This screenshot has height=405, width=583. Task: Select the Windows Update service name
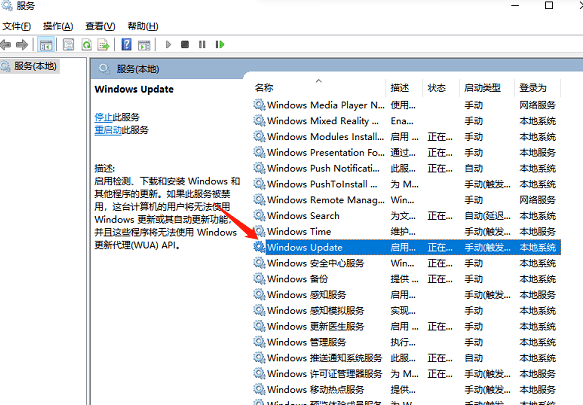(305, 248)
